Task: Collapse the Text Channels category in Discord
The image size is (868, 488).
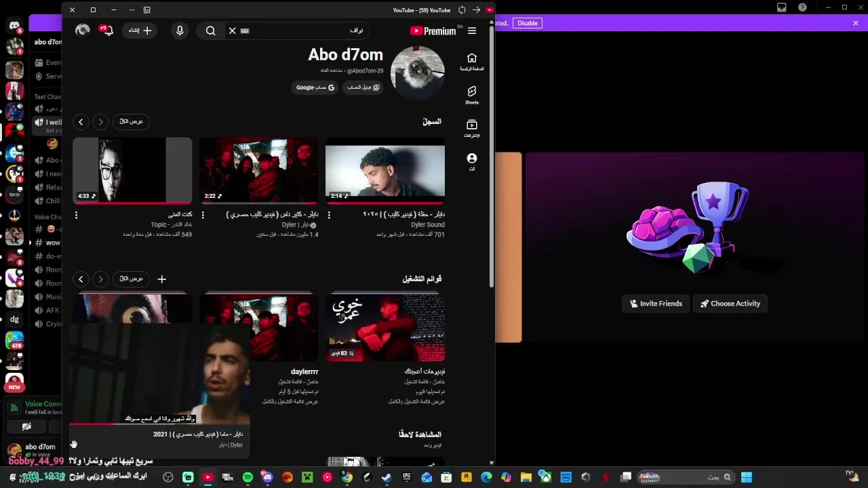Action: (x=47, y=97)
